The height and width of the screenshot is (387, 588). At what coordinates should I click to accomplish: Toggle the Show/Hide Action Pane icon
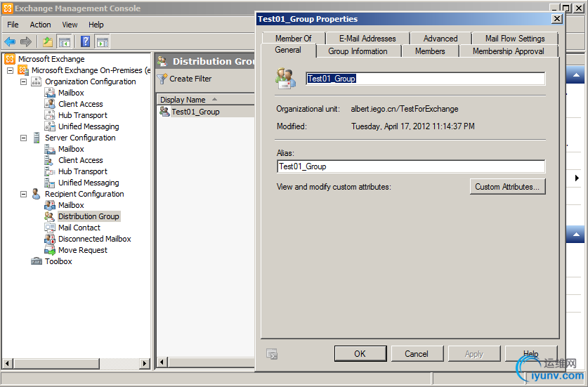(x=102, y=41)
